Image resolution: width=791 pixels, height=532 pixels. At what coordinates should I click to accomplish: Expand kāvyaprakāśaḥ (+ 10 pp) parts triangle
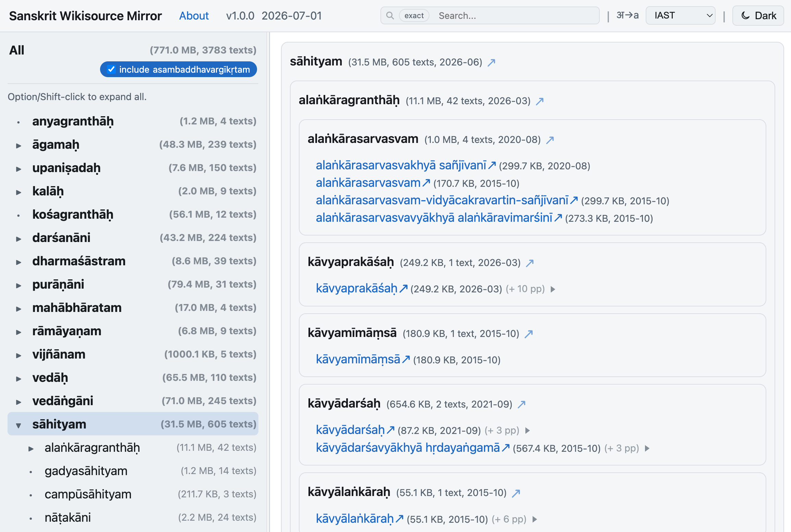(x=553, y=289)
